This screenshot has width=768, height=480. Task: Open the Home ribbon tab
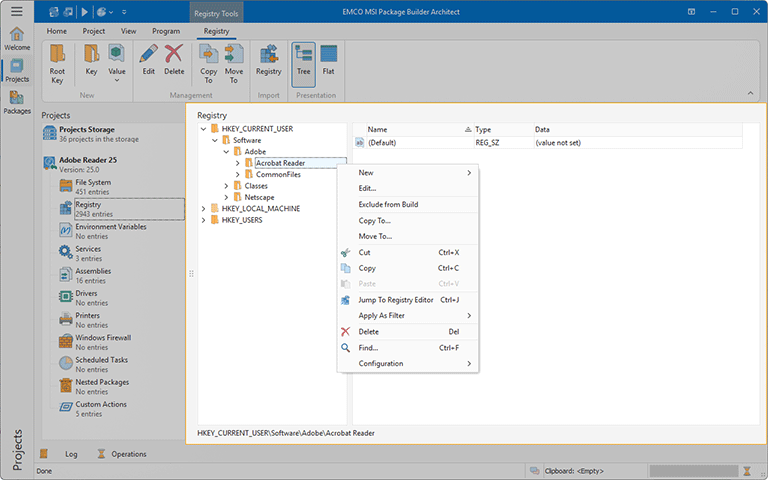click(x=57, y=31)
